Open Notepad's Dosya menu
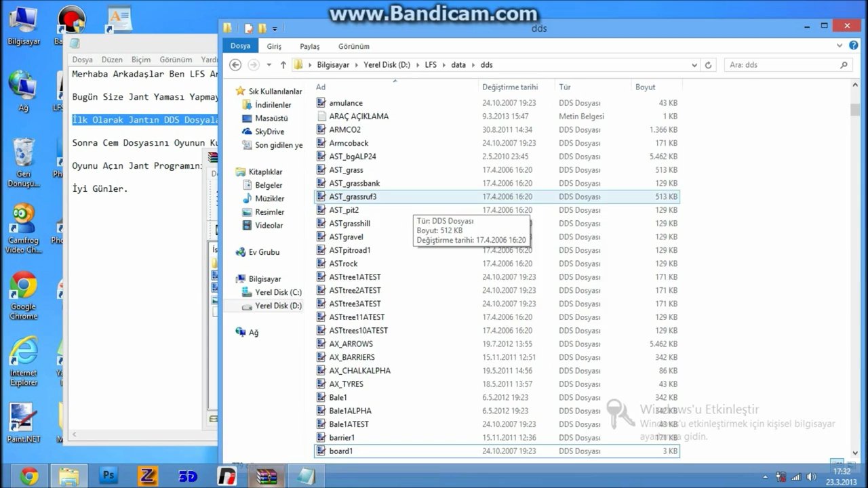Screen dimensions: 868x488 (82, 60)
